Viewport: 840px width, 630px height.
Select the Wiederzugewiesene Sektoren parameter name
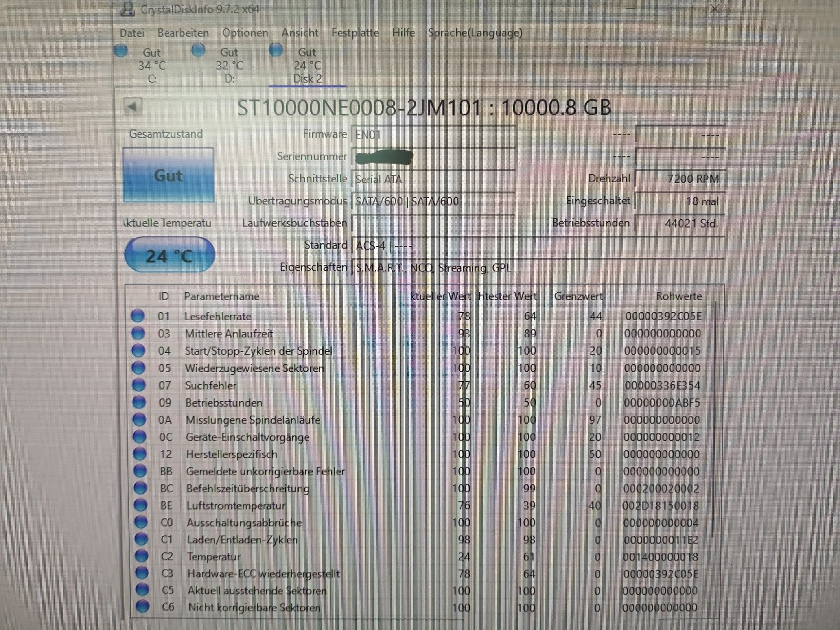tap(255, 369)
